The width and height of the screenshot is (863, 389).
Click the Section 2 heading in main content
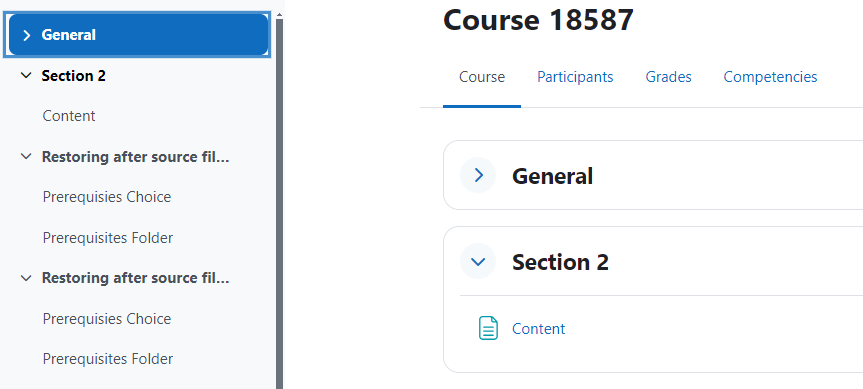[x=560, y=262]
